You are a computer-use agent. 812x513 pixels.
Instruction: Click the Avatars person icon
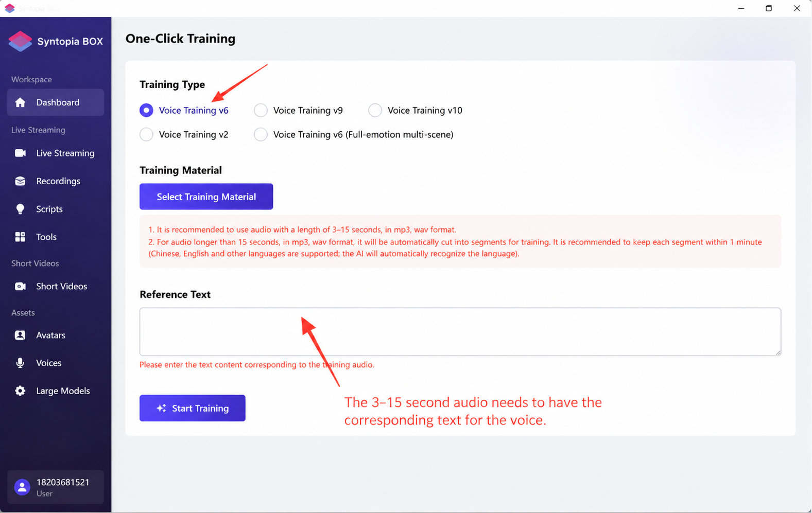20,335
